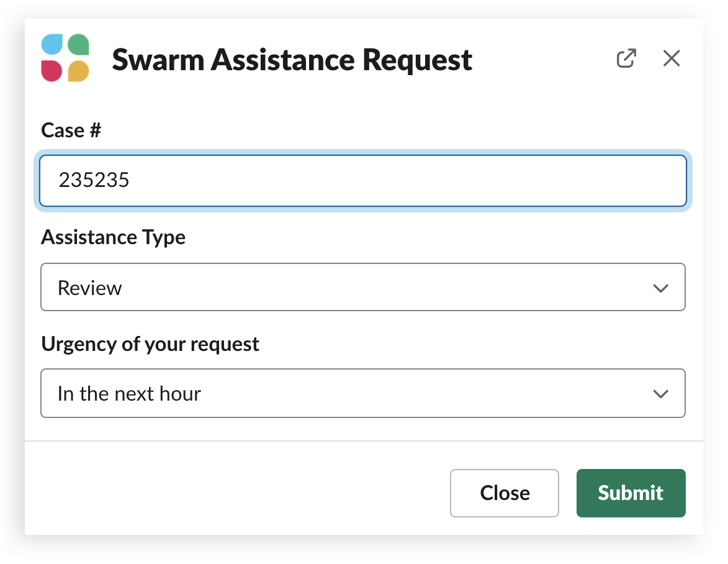Open the Assistance Type dropdown showing Review
The width and height of the screenshot is (728, 564).
coord(363,287)
